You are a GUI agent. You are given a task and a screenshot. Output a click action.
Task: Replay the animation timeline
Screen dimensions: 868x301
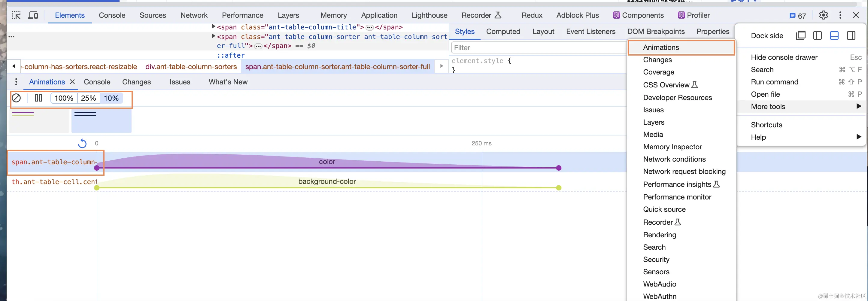coord(82,144)
